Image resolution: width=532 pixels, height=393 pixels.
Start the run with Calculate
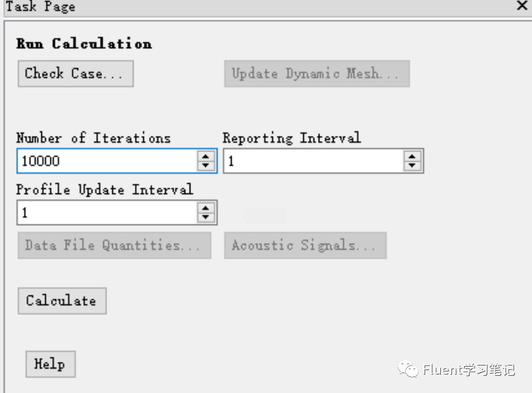[x=62, y=301]
